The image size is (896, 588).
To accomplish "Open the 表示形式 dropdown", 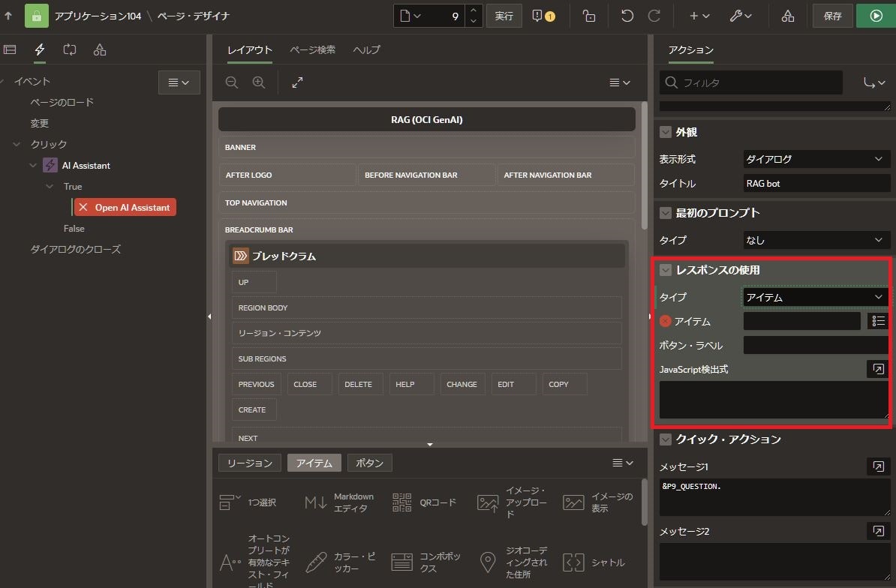I will 816,159.
